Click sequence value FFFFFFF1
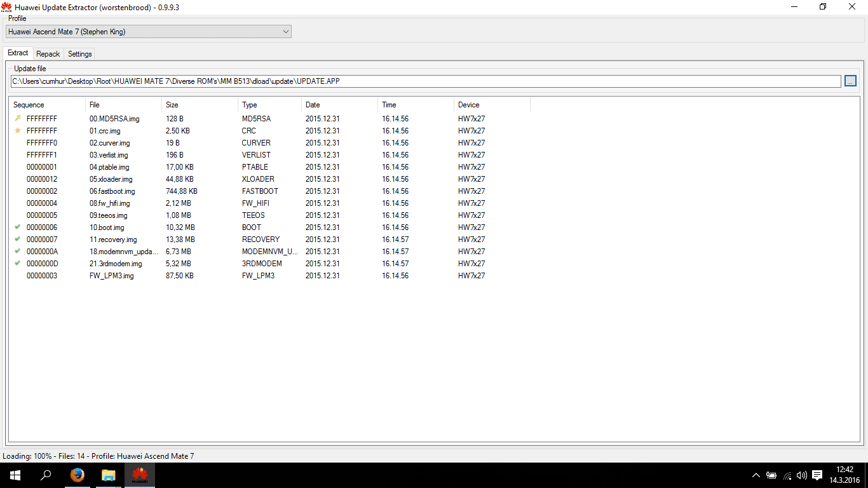This screenshot has height=488, width=868. click(x=42, y=155)
